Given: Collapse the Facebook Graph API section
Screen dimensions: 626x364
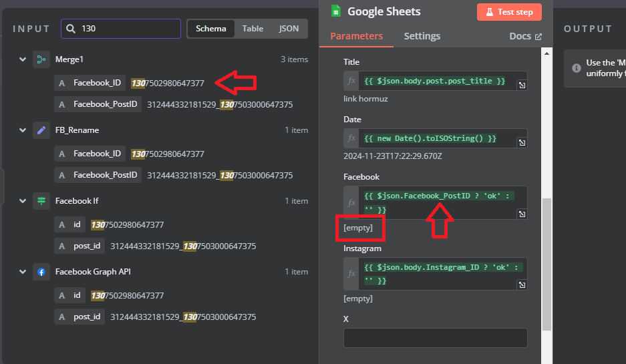Looking at the screenshot, I should 23,272.
